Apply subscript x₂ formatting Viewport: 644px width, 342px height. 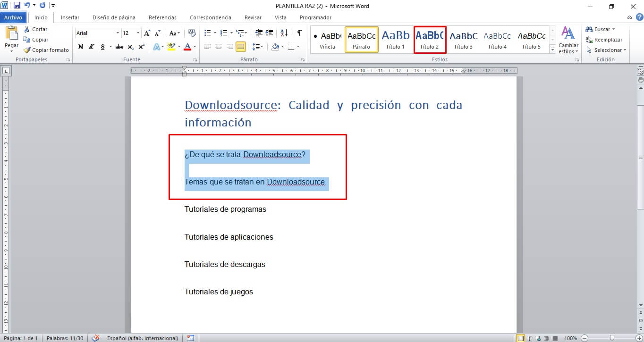[131, 47]
